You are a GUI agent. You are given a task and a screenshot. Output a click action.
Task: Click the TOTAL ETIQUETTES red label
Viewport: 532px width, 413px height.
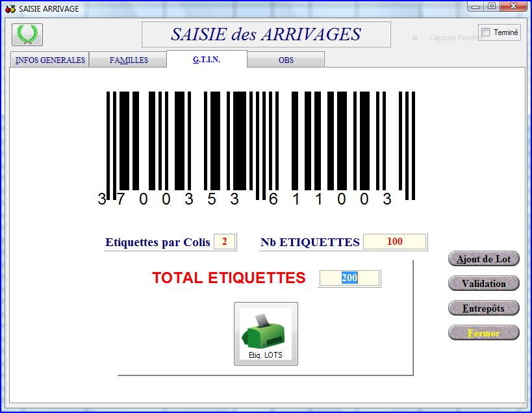click(229, 278)
